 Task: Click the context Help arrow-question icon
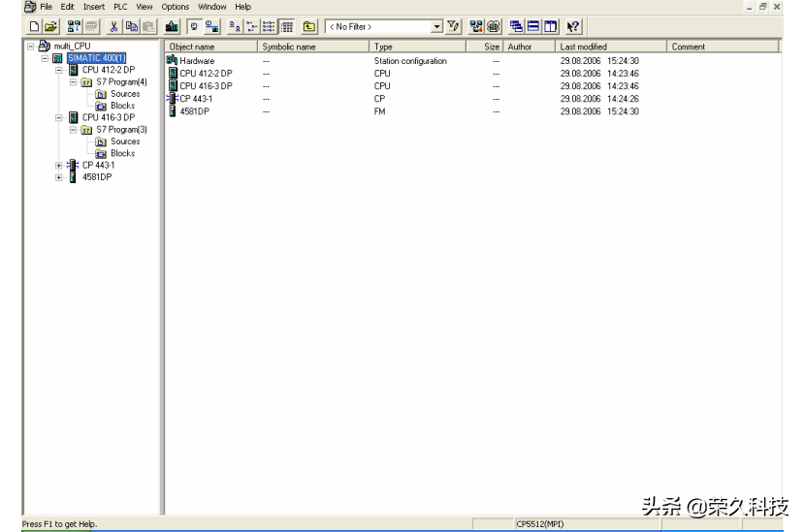pyautogui.click(x=573, y=27)
